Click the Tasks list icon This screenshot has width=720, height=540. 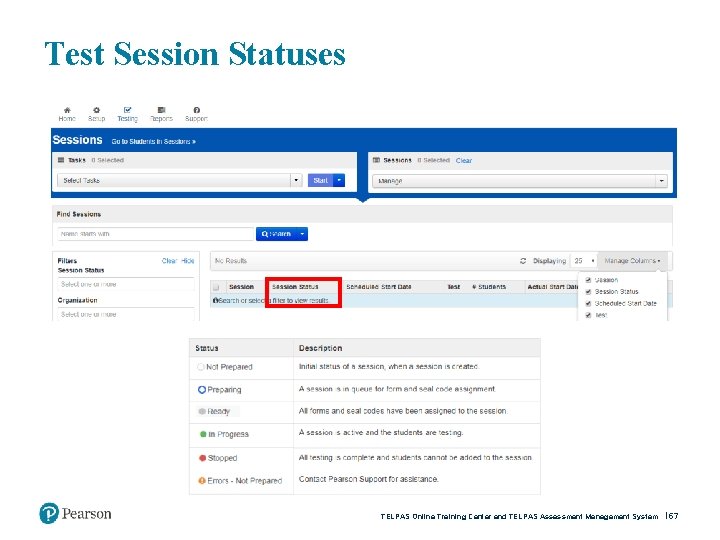point(61,160)
